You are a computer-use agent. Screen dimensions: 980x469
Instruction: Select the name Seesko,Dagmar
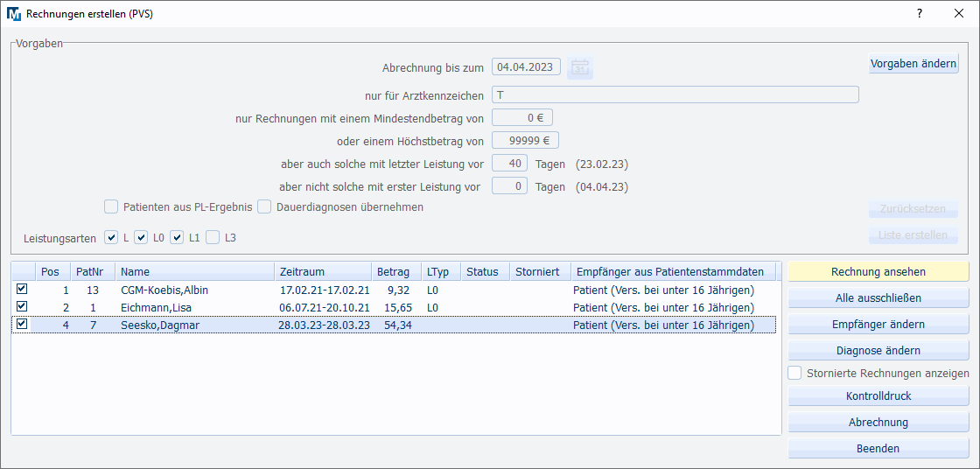tap(161, 325)
